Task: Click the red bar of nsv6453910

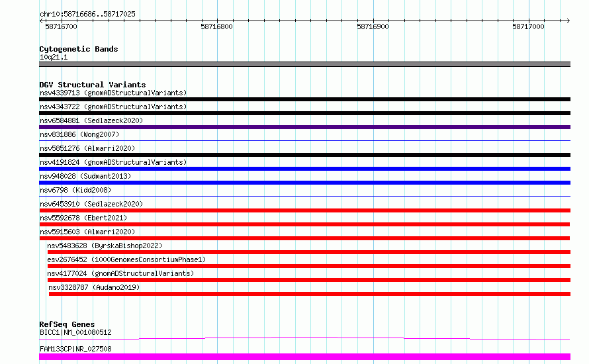Action: click(304, 210)
